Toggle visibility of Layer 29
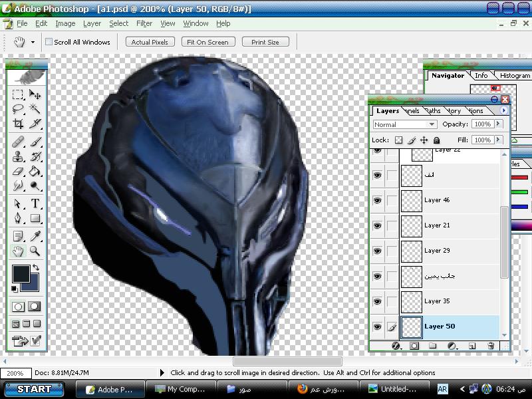The width and height of the screenshot is (532, 399). 378,251
